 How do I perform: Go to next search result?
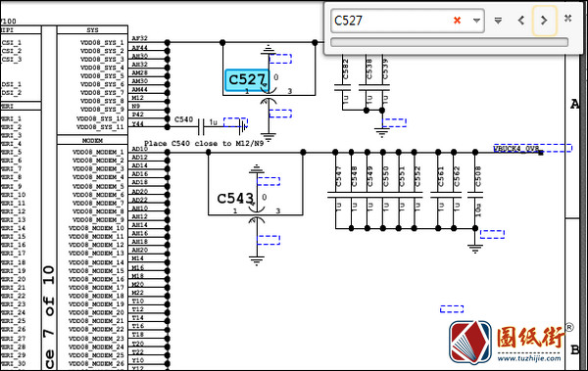[544, 21]
